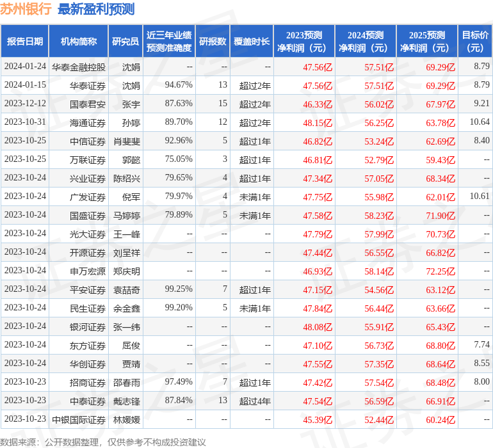Click the 苏州银行 title text
The image size is (493, 448).
26,9
